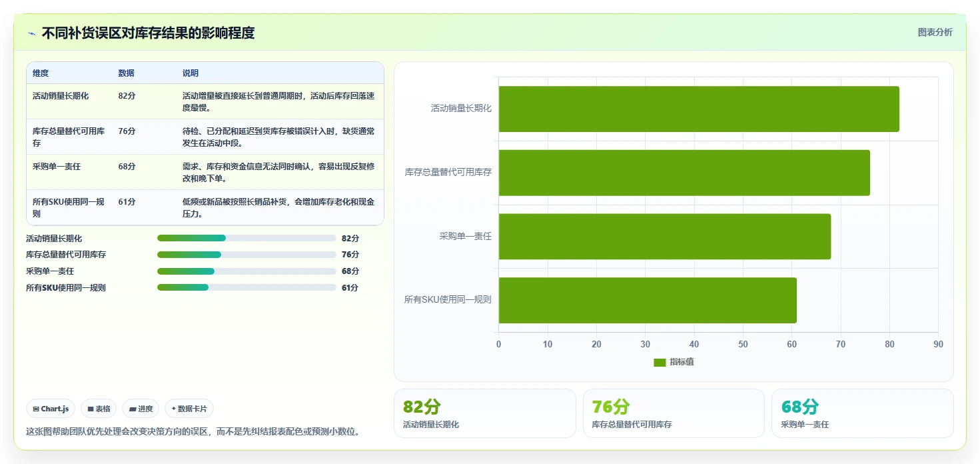Click the 活动销量长期化 chart axis label
The width and height of the screenshot is (980, 464).
[x=461, y=108]
